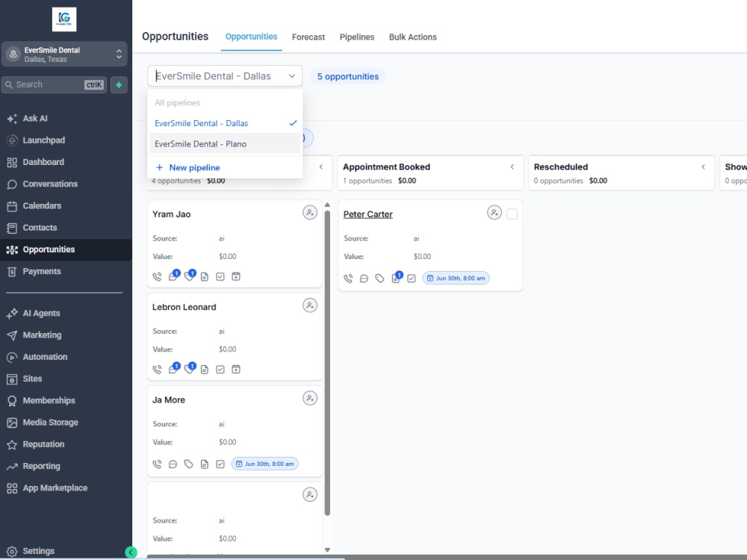Click the sidebar Search field
The height and width of the screenshot is (560, 747).
(54, 85)
